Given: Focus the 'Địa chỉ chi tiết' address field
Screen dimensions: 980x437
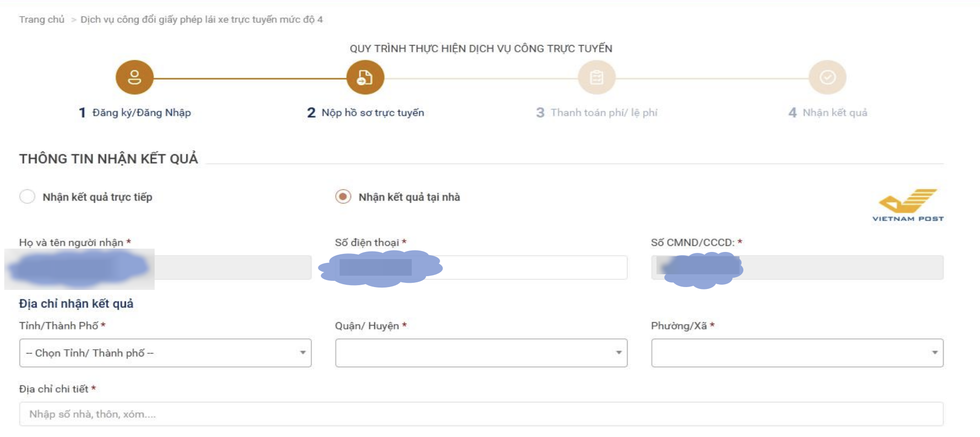Looking at the screenshot, I should 481,414.
